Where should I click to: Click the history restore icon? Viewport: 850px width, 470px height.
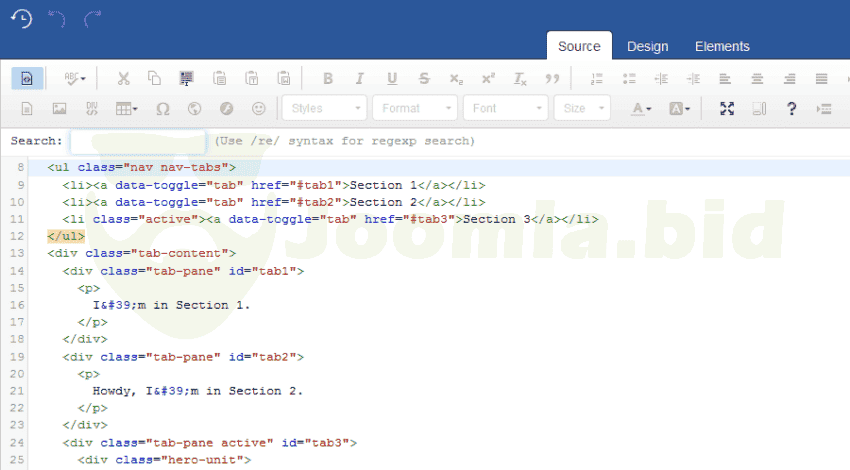click(21, 18)
